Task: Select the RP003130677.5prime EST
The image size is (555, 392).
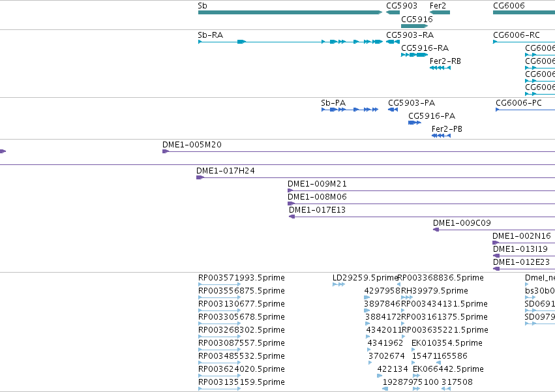Action: pos(219,310)
